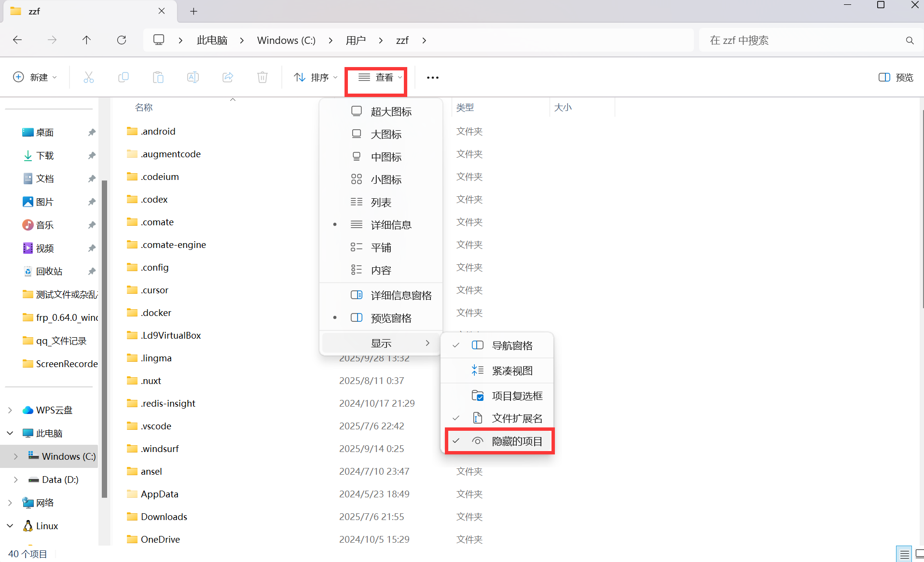
Task: Select the AppData folder
Action: (152, 494)
